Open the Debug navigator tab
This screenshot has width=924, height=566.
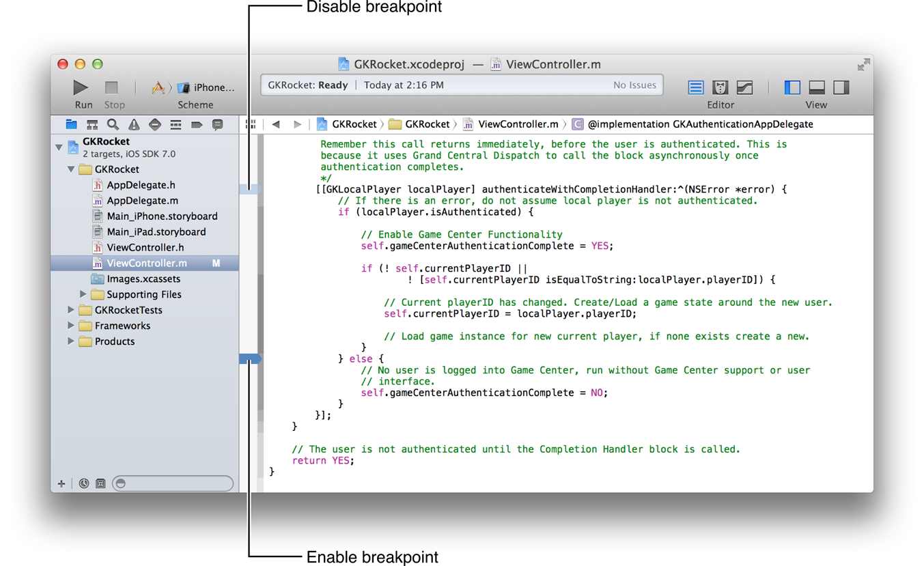click(176, 124)
